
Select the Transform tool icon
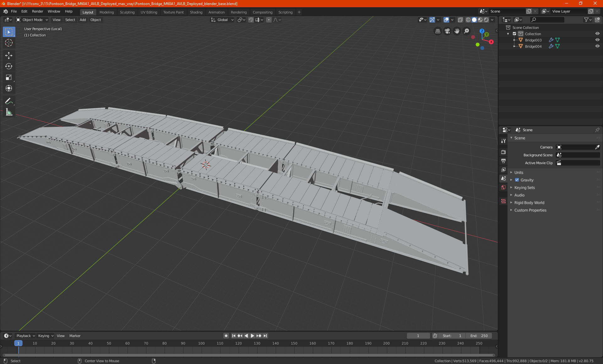click(x=8, y=88)
